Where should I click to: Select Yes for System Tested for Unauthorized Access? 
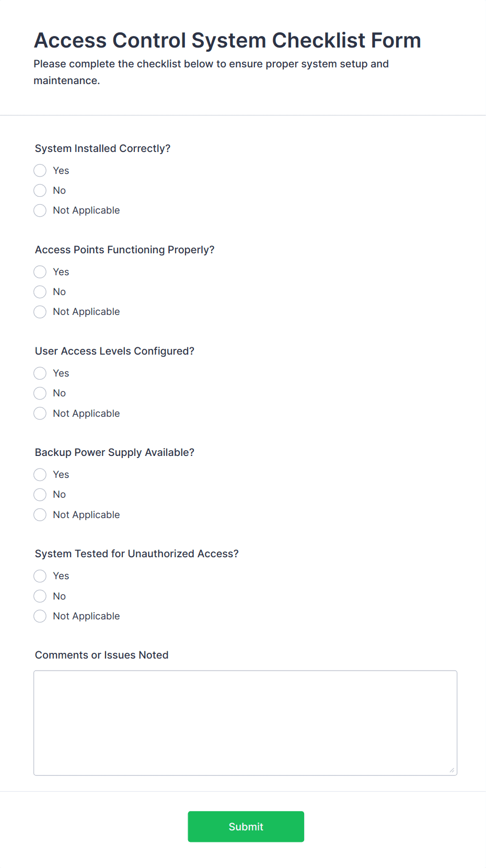tap(40, 576)
